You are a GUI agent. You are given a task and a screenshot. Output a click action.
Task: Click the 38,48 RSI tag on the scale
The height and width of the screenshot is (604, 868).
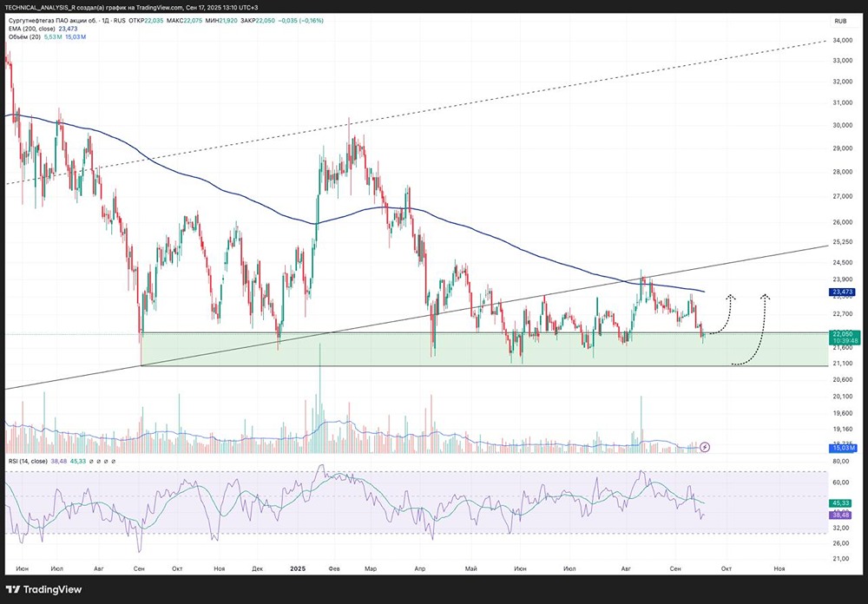pos(841,515)
